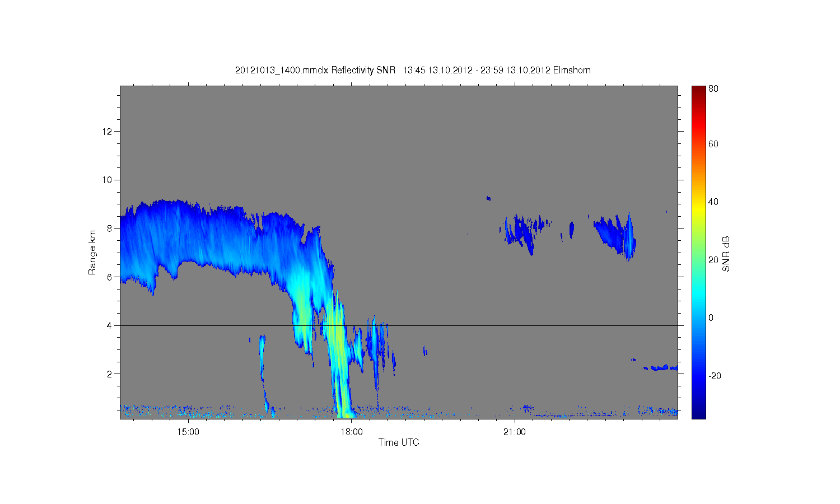Click the 'SNR dB' colorbar label

pos(726,254)
